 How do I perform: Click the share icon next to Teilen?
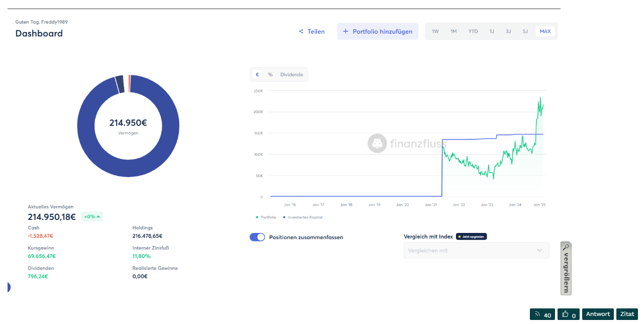pyautogui.click(x=301, y=31)
